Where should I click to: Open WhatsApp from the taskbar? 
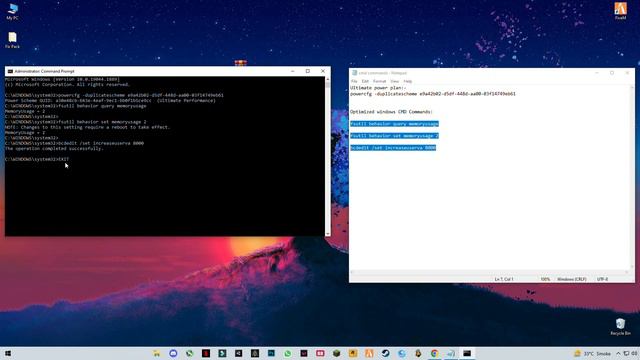287,353
